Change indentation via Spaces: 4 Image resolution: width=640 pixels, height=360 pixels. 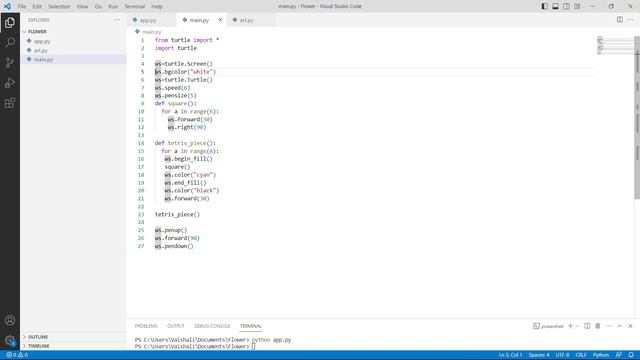tap(539, 355)
